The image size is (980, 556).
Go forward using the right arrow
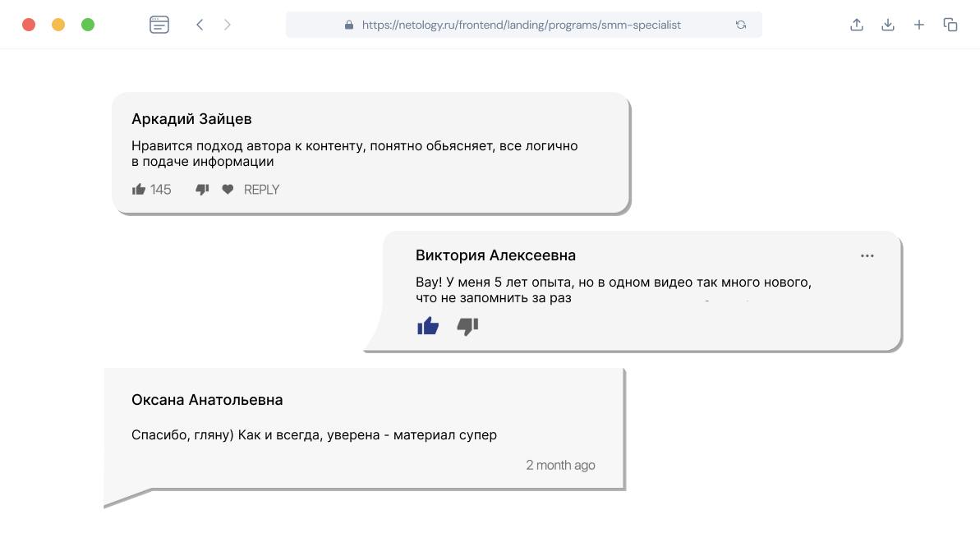point(228,25)
